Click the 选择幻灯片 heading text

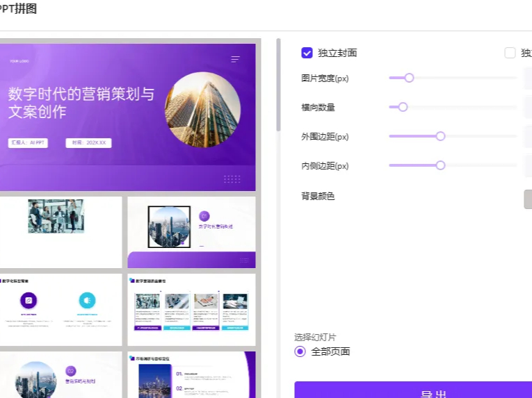click(x=315, y=338)
